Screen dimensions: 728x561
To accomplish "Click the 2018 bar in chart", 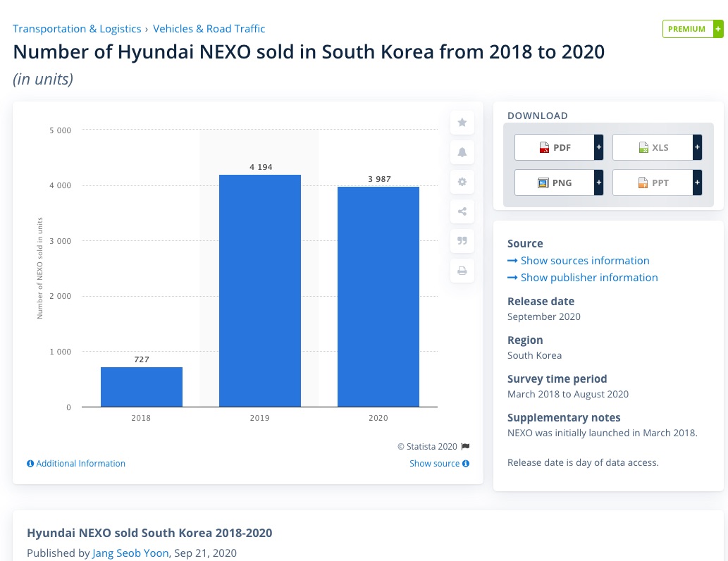I will click(x=142, y=387).
